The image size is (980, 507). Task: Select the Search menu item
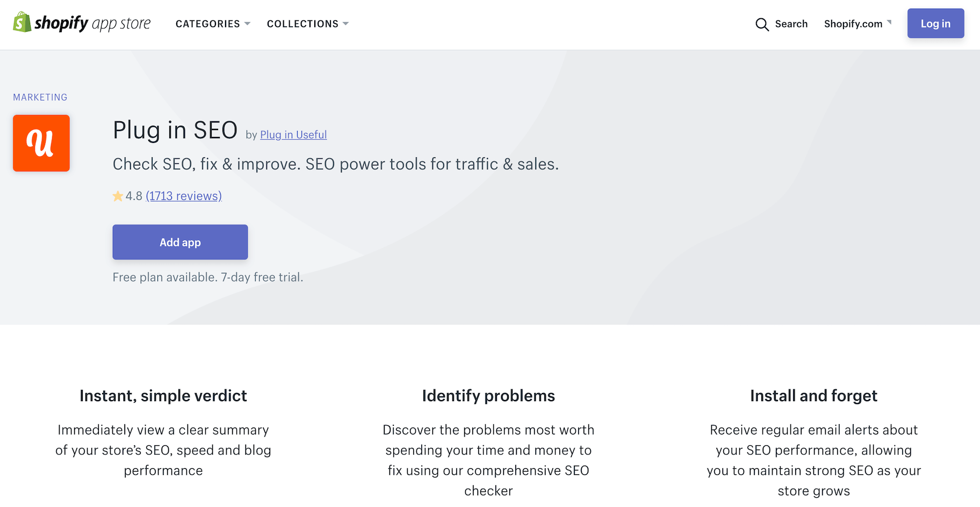pyautogui.click(x=791, y=24)
